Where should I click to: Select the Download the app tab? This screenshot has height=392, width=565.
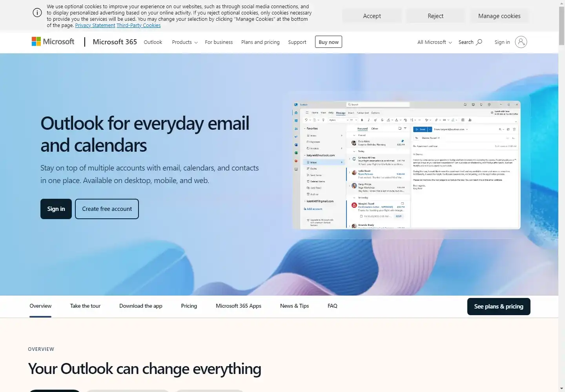(x=141, y=306)
